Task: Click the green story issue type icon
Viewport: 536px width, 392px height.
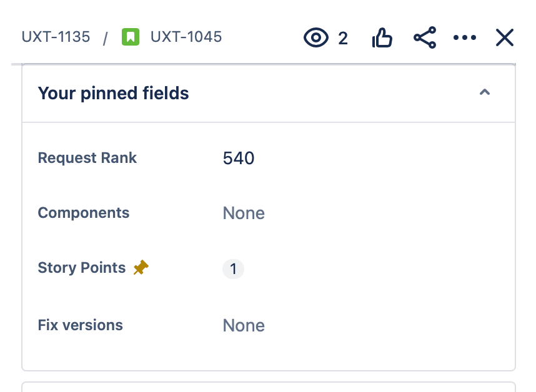Action: pos(131,37)
